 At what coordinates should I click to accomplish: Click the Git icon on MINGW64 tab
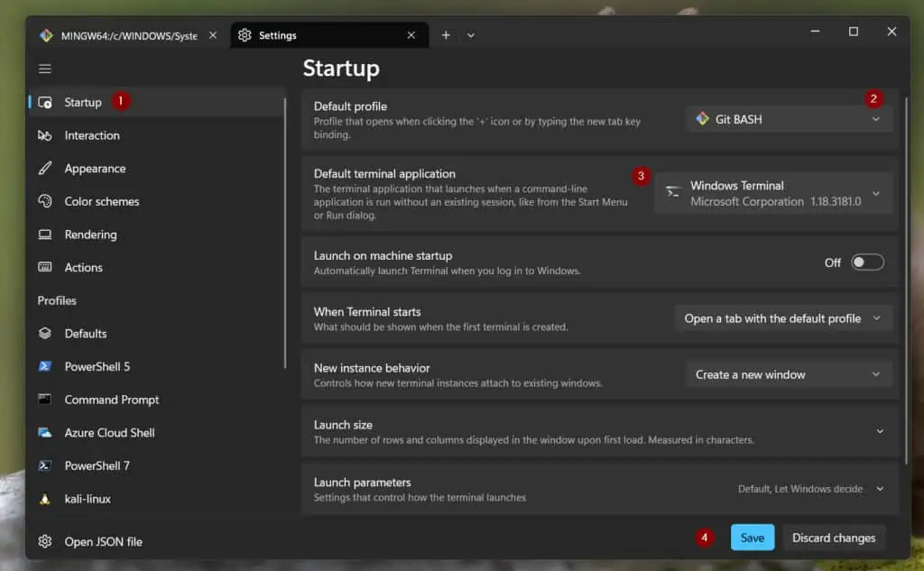(x=46, y=35)
